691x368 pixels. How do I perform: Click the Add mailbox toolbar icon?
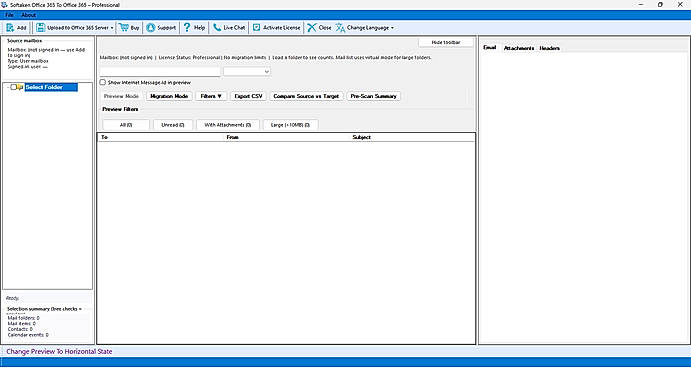click(10, 28)
